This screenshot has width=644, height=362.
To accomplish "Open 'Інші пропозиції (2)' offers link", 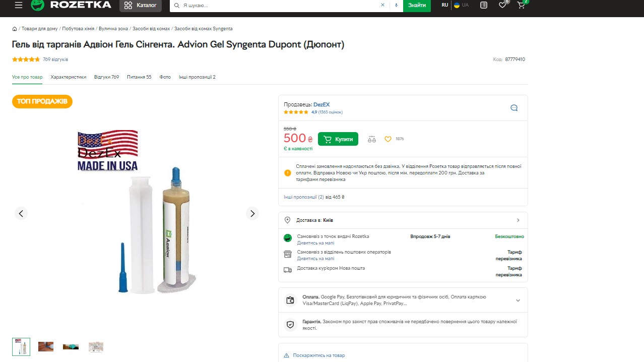I will pos(304,197).
